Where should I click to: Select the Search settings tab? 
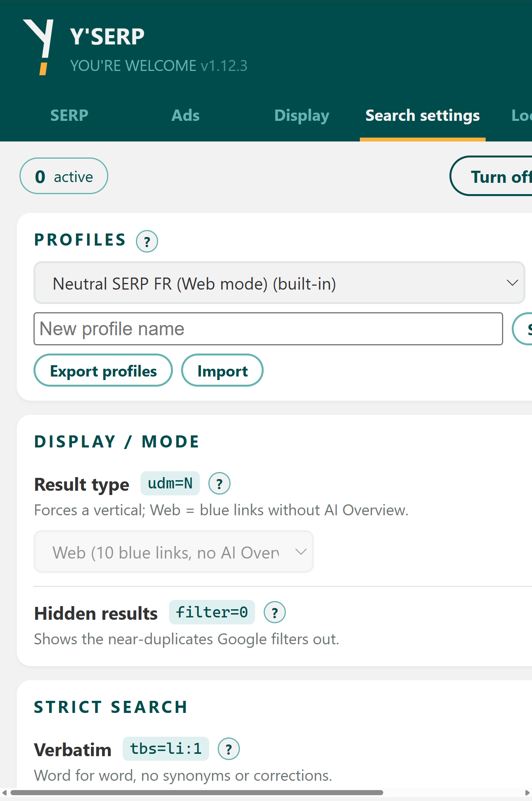click(x=423, y=115)
